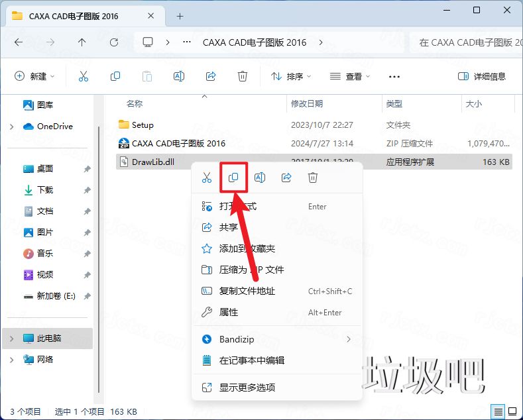Click the Cut scissors icon in the context menu
Image resolution: width=523 pixels, height=420 pixels.
[x=207, y=178]
